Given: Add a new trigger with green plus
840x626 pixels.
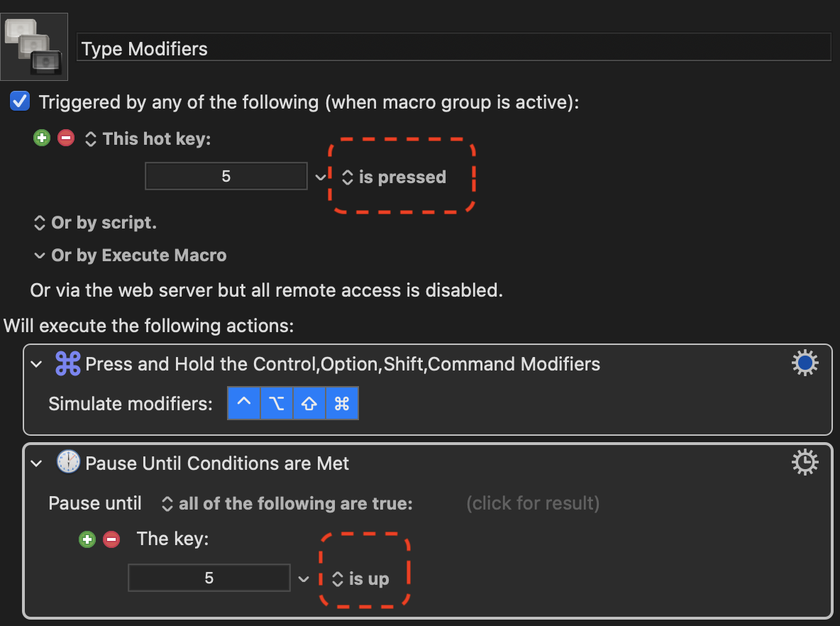Looking at the screenshot, I should tap(42, 138).
